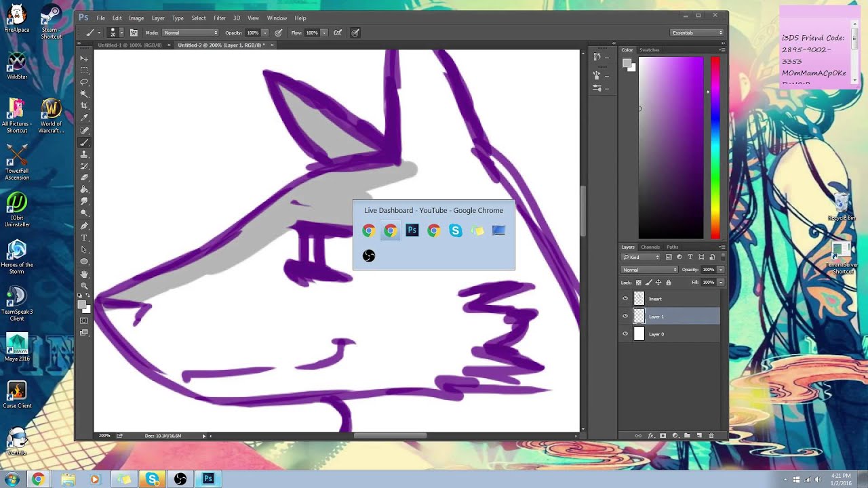Toggle airbrush mode in options bar
The image size is (868, 488).
338,33
